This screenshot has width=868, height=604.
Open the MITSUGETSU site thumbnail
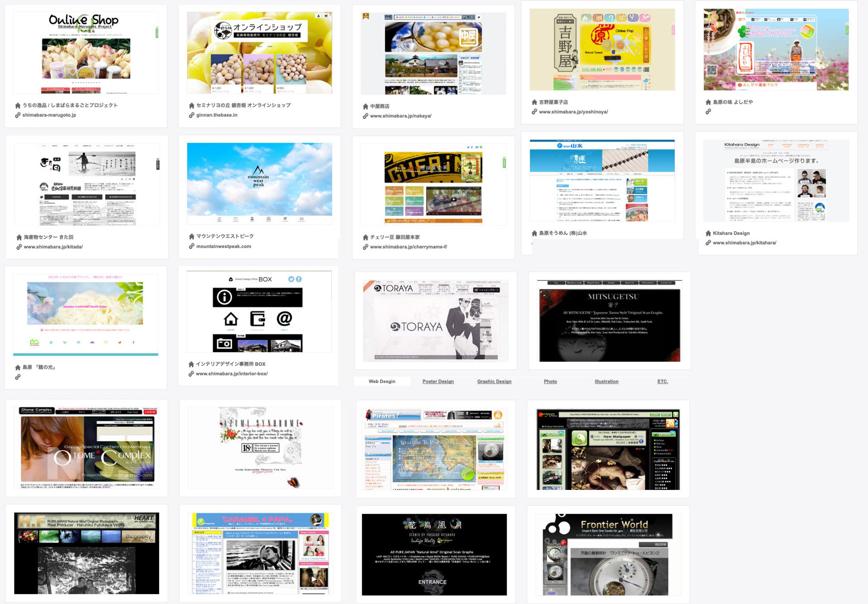[x=609, y=321]
